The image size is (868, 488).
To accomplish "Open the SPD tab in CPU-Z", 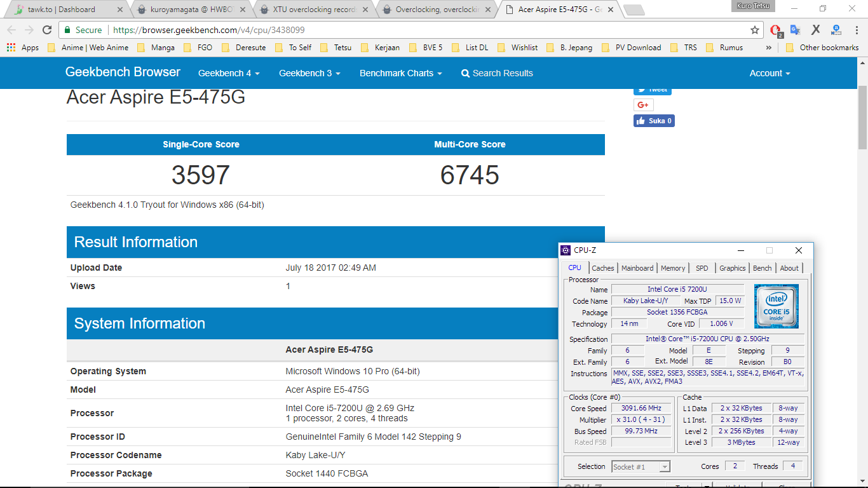I will (702, 268).
